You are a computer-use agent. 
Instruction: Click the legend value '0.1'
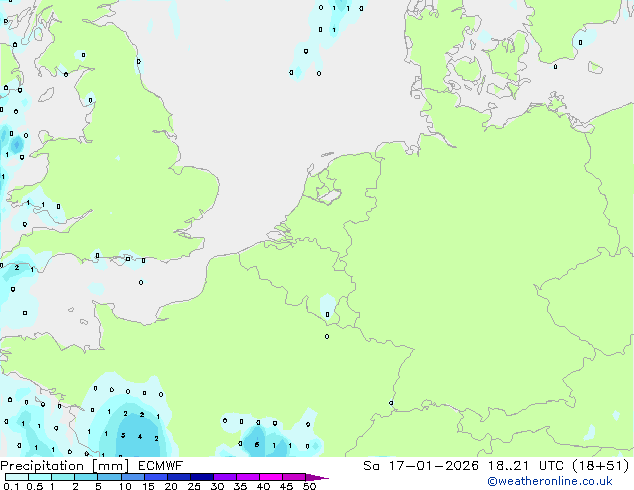pos(11,486)
